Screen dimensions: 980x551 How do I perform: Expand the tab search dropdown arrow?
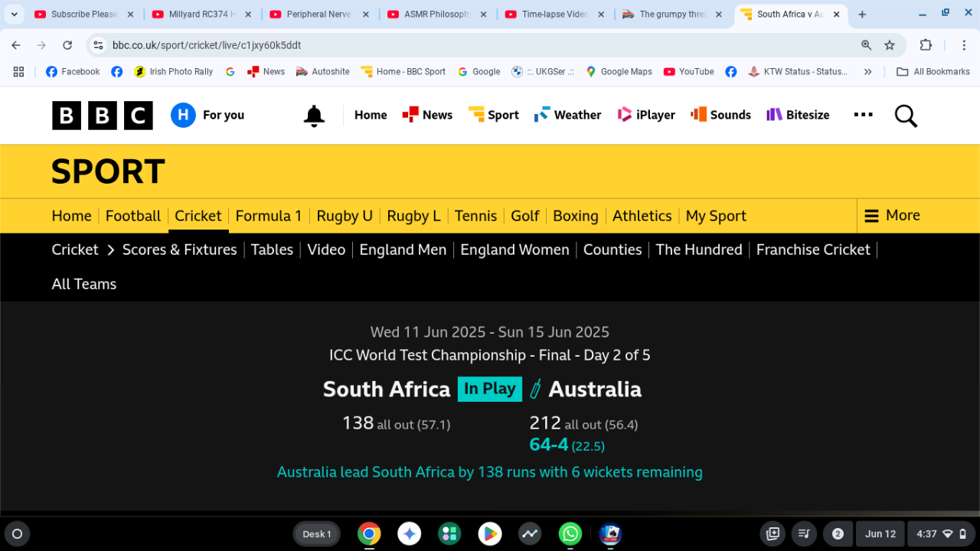(x=14, y=15)
